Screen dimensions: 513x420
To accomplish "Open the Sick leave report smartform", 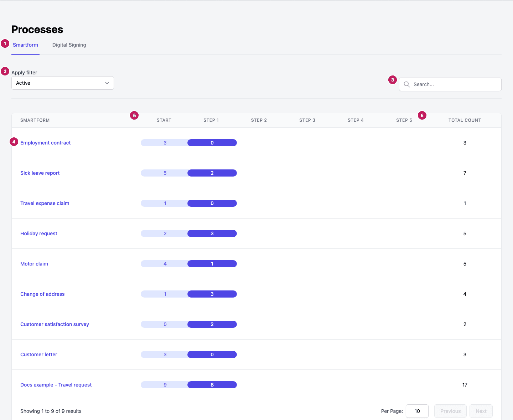I will point(40,173).
